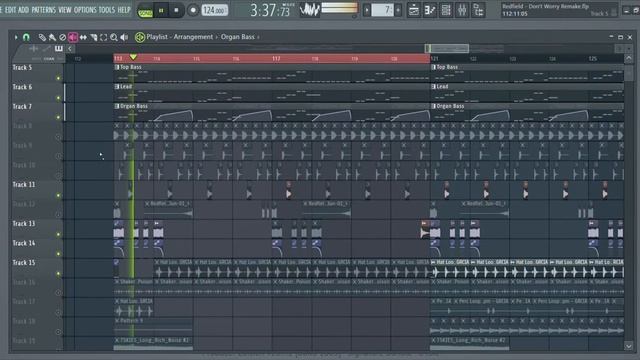Select the Paint brush tool
The height and width of the screenshot is (360, 640).
click(x=52, y=37)
